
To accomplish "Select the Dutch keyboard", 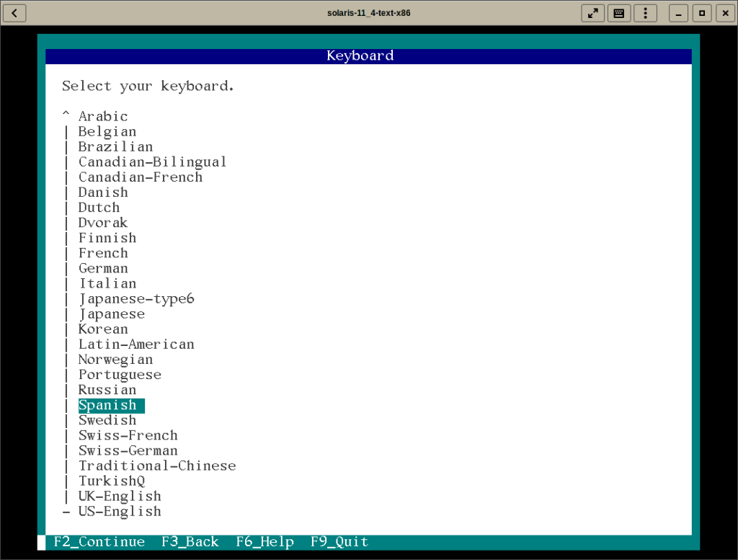I will pos(99,207).
